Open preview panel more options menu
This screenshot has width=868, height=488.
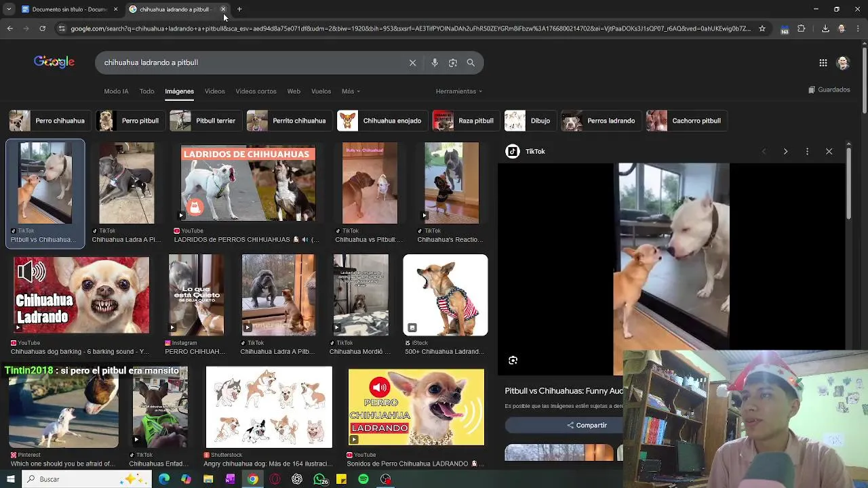[x=807, y=151]
